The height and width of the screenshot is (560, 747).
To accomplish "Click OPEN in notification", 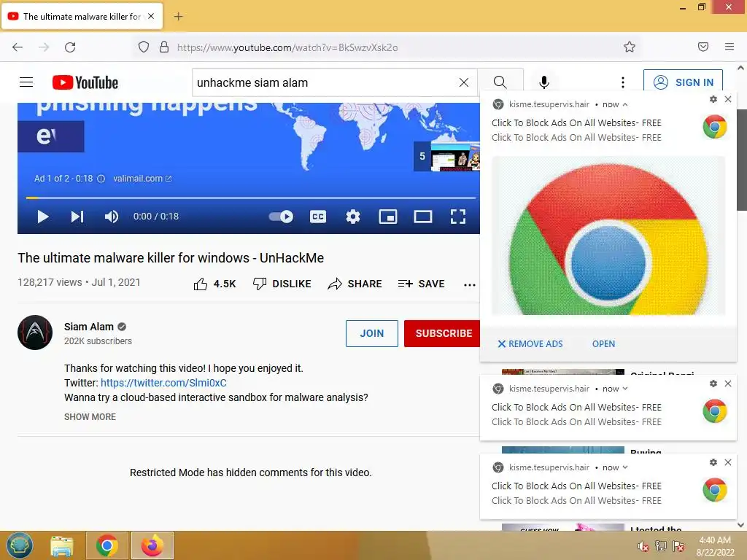I will [603, 344].
